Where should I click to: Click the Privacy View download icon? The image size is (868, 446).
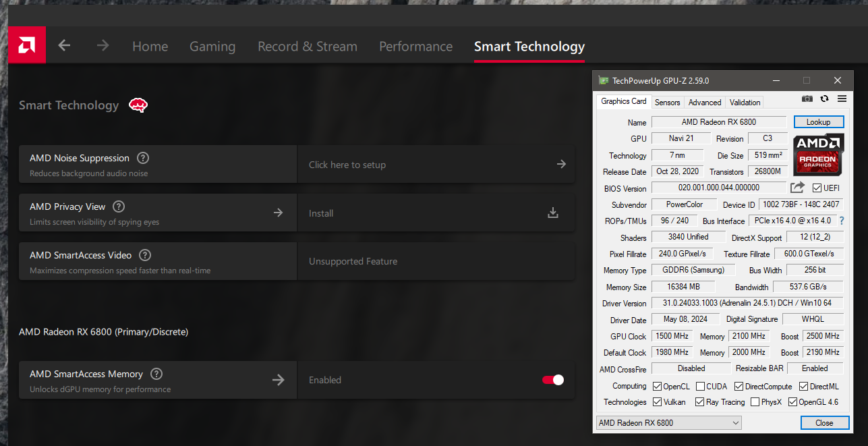553,213
